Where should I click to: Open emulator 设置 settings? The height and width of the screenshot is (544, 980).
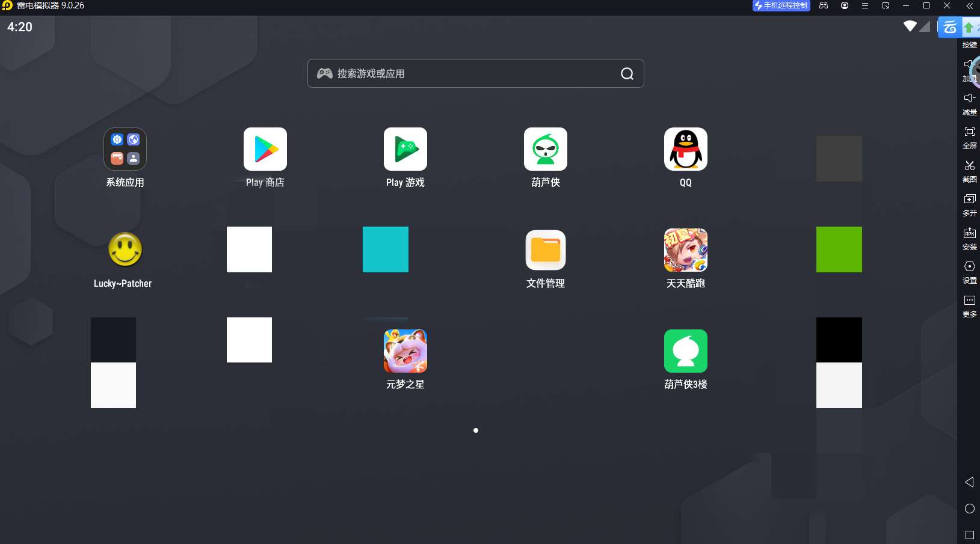point(970,272)
